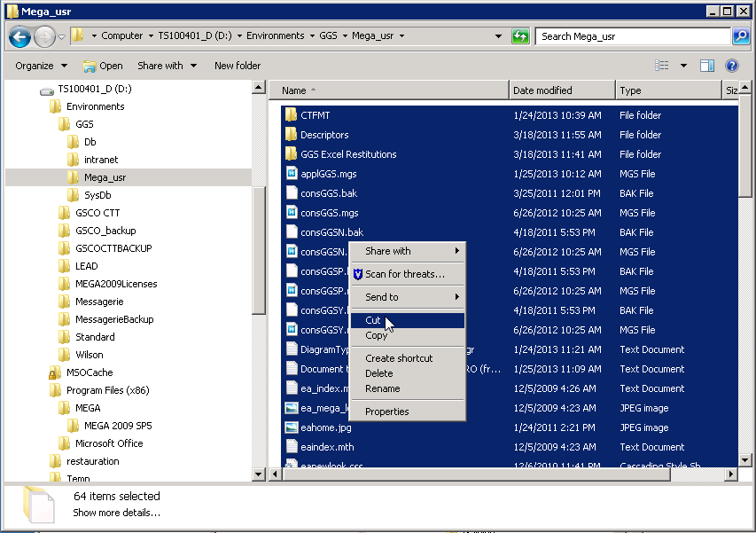Click the search magnifier icon

741,36
